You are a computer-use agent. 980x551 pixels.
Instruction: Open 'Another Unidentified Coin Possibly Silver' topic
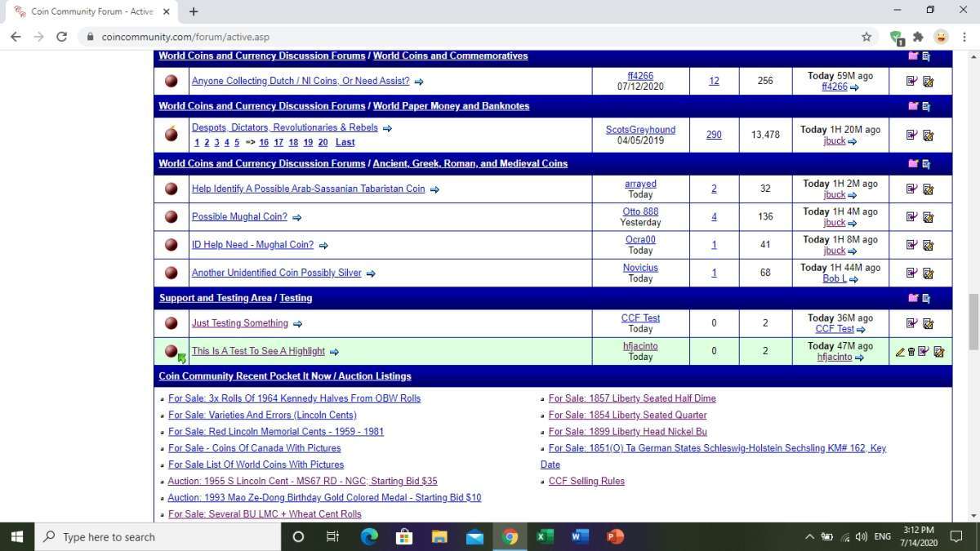(x=277, y=273)
